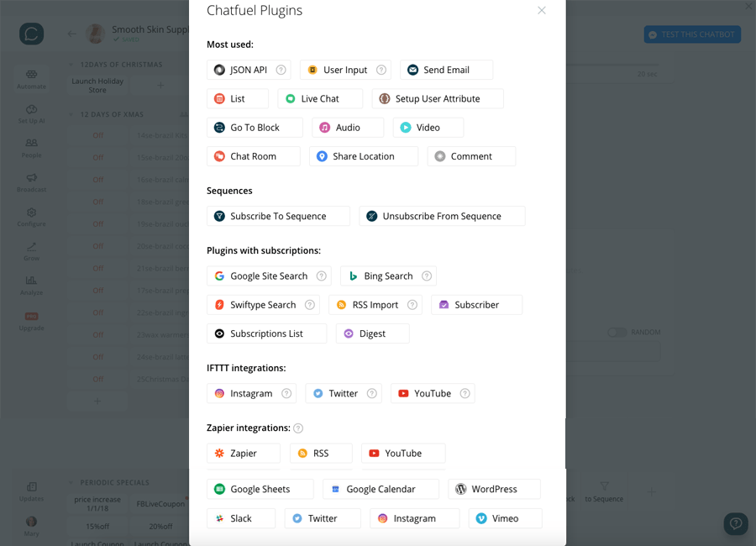
Task: Add the Zapier Twitter integration
Action: (x=323, y=518)
